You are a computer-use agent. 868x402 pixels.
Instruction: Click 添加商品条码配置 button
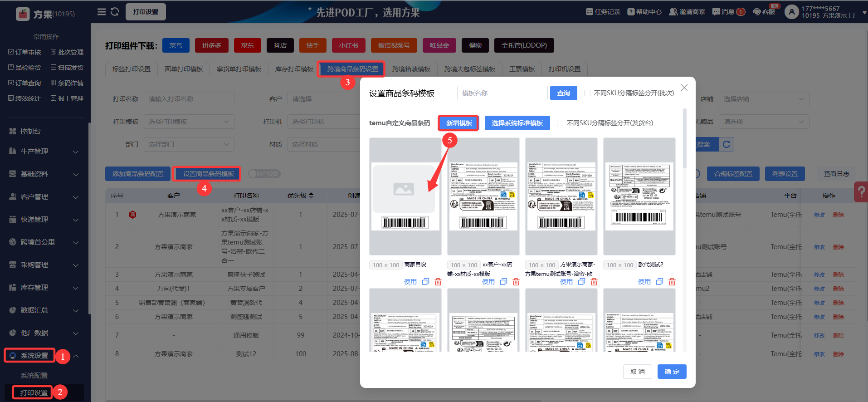[x=138, y=174]
